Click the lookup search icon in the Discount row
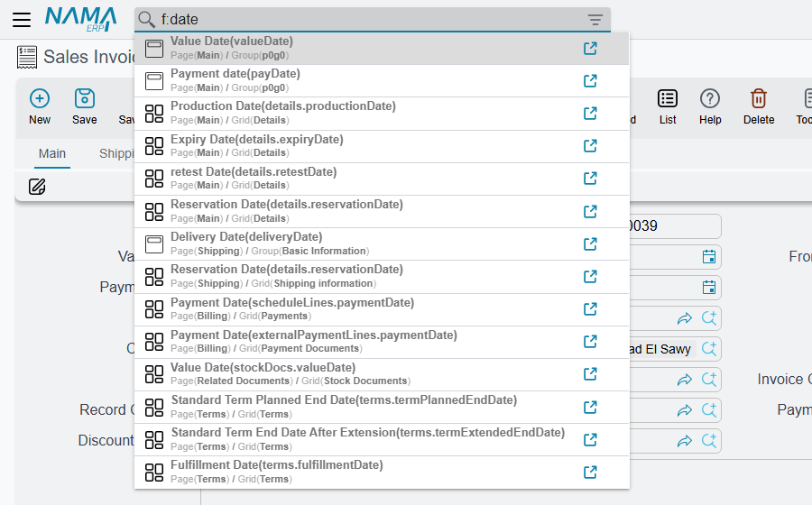 (709, 441)
